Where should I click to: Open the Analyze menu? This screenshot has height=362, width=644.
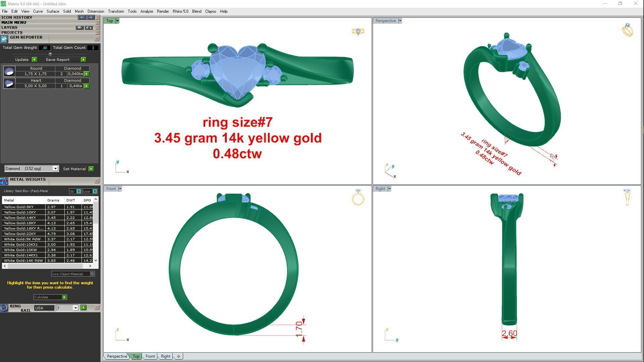tap(147, 11)
